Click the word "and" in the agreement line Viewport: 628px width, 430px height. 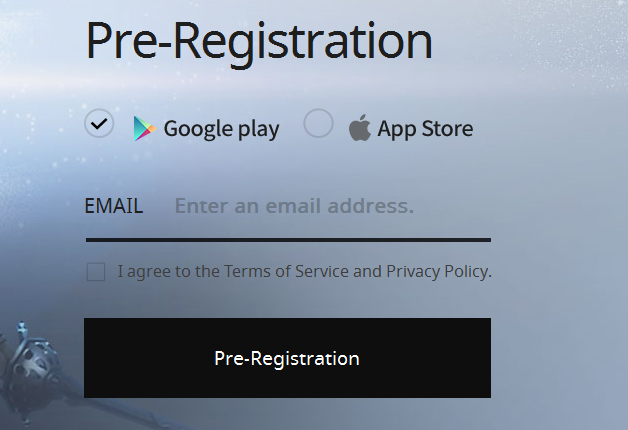(x=367, y=271)
